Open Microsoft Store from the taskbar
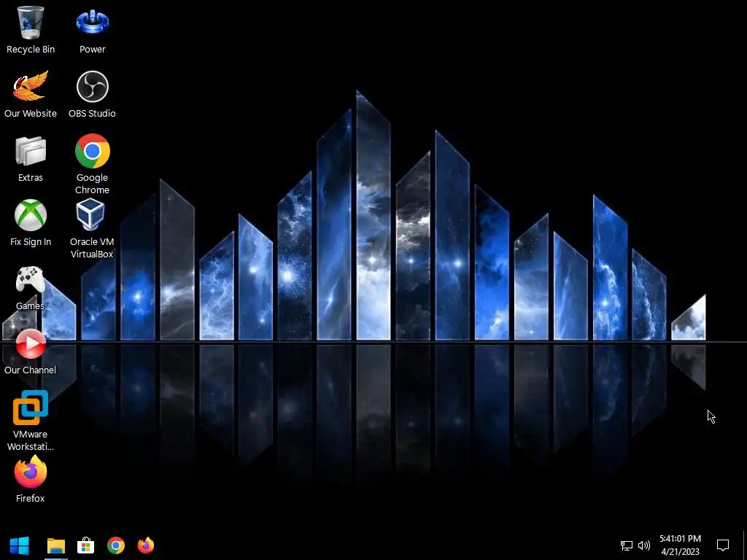This screenshot has width=747, height=560. tap(86, 545)
